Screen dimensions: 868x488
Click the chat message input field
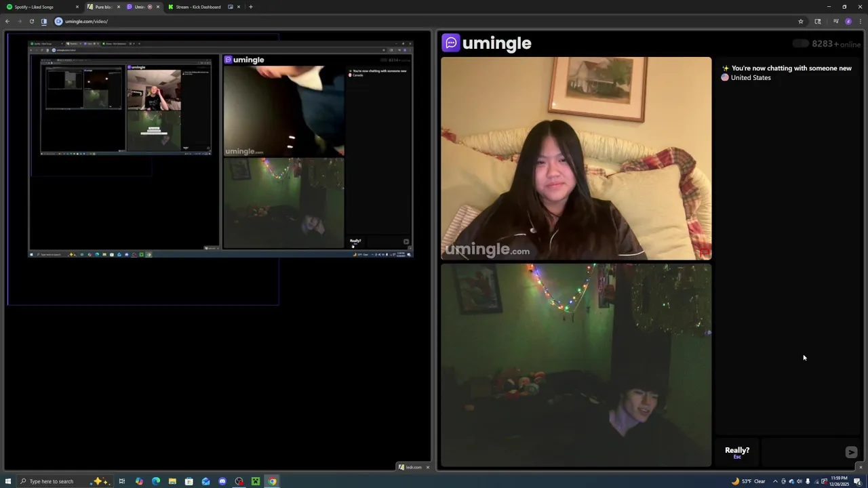point(802,452)
